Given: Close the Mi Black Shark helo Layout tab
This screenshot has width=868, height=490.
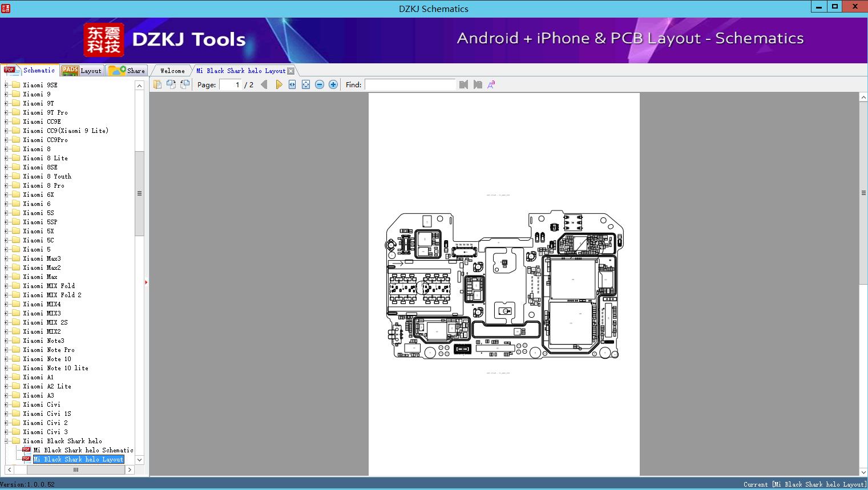Looking at the screenshot, I should 291,71.
